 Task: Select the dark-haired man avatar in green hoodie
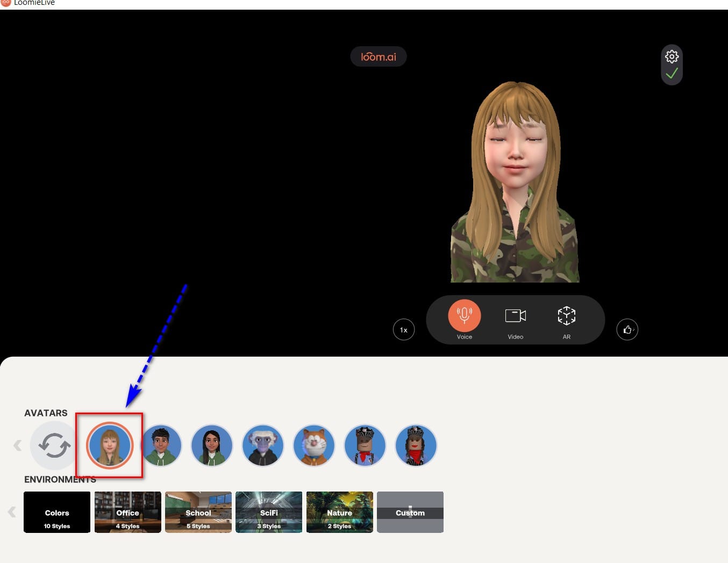161,445
